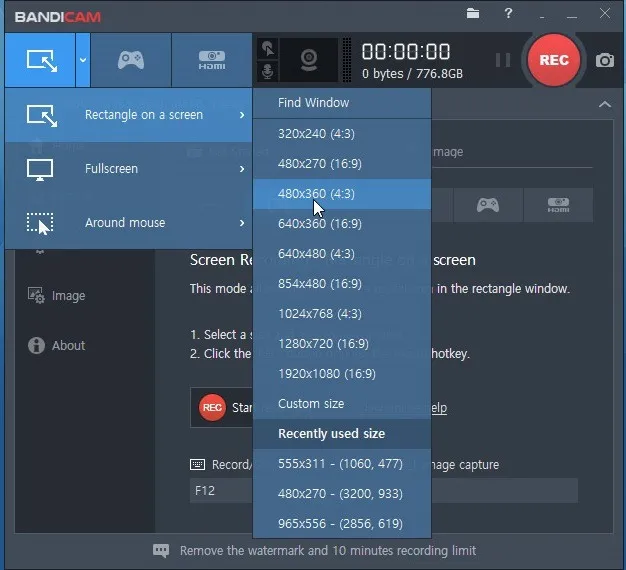Toggle the mouse cursor effect icon
The width and height of the screenshot is (626, 570).
point(268,49)
